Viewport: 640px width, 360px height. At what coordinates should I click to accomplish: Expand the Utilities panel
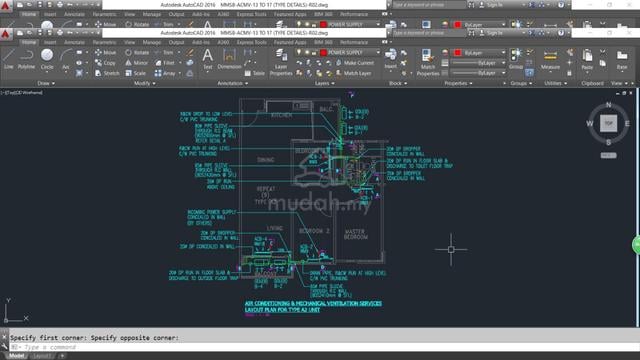555,83
